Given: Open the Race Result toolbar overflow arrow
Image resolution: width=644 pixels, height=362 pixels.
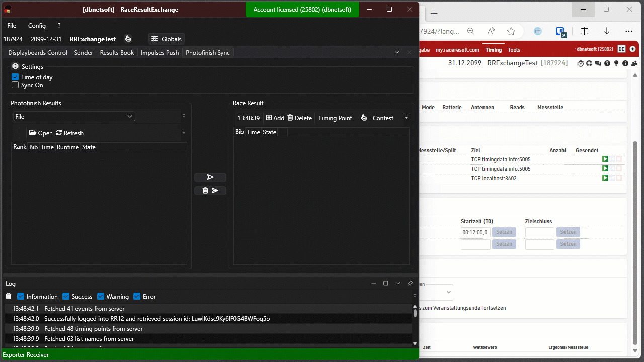Looking at the screenshot, I should (406, 118).
